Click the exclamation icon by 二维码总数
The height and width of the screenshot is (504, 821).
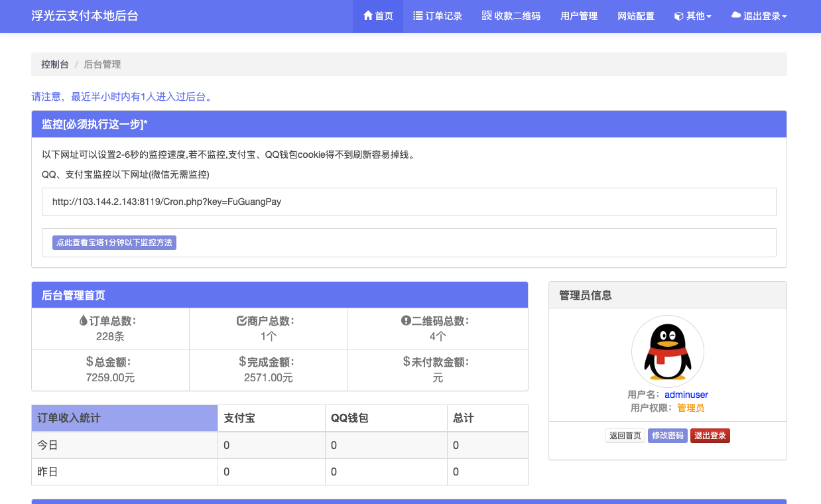(x=406, y=321)
